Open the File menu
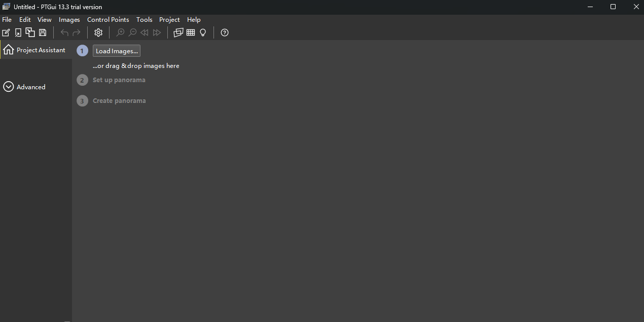Viewport: 644px width, 322px height. 7,20
